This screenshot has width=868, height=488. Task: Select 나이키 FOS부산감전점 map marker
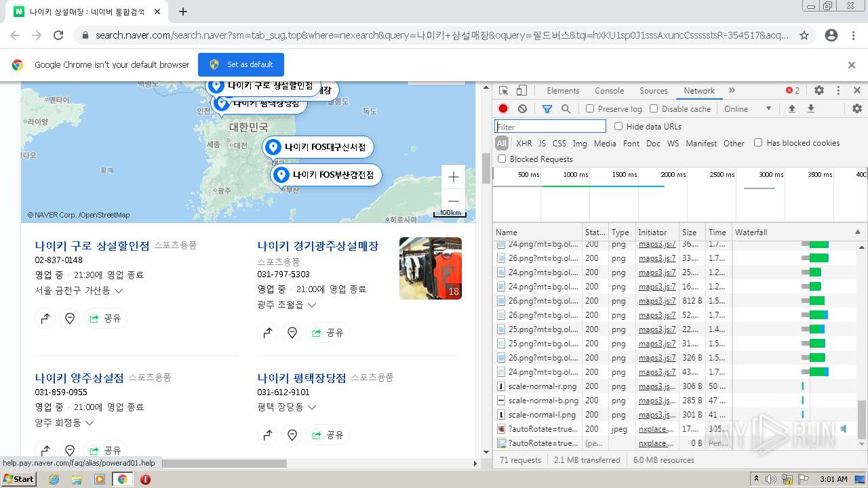click(326, 175)
